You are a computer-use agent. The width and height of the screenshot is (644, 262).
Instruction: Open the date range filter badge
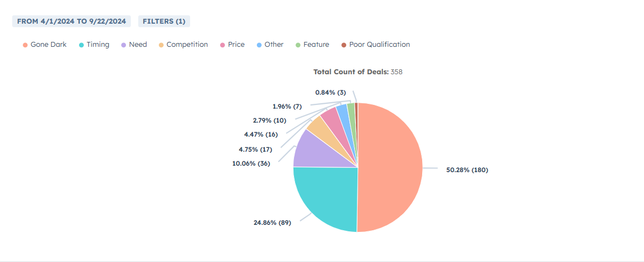pos(72,21)
